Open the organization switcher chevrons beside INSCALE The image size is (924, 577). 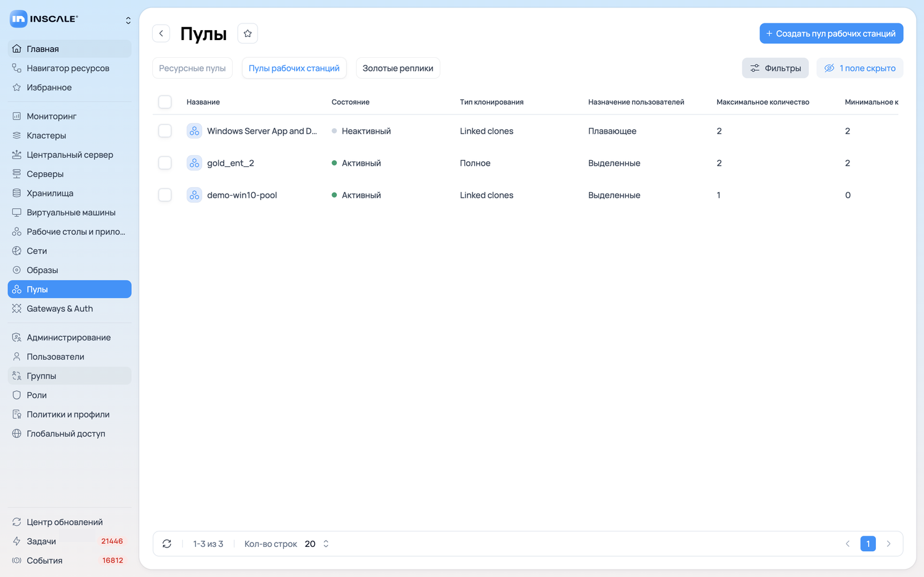click(x=128, y=20)
